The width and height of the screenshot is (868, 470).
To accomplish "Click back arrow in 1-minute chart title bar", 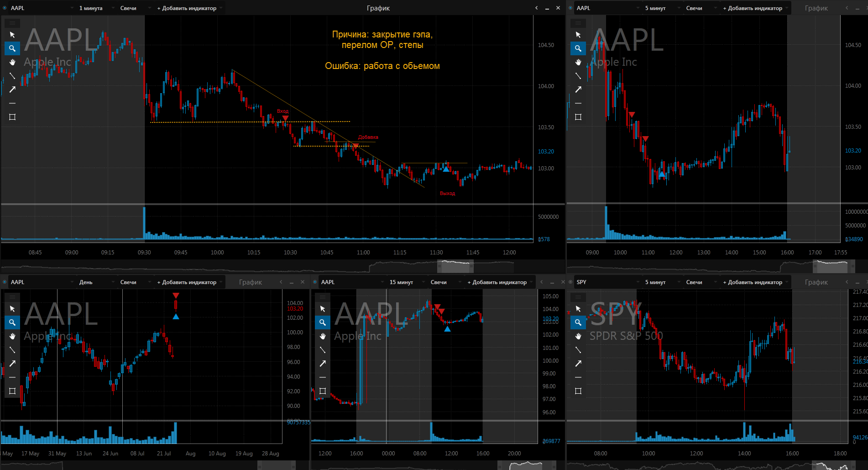I will coord(537,8).
